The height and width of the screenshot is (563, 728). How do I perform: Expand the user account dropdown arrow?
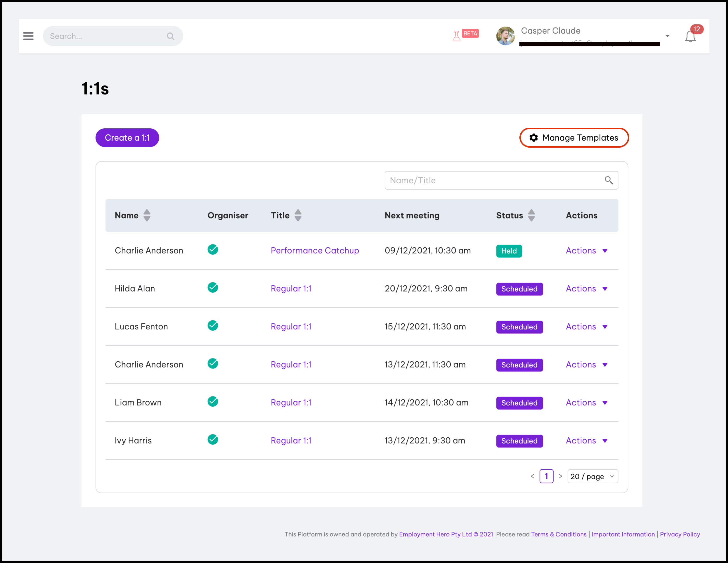667,36
